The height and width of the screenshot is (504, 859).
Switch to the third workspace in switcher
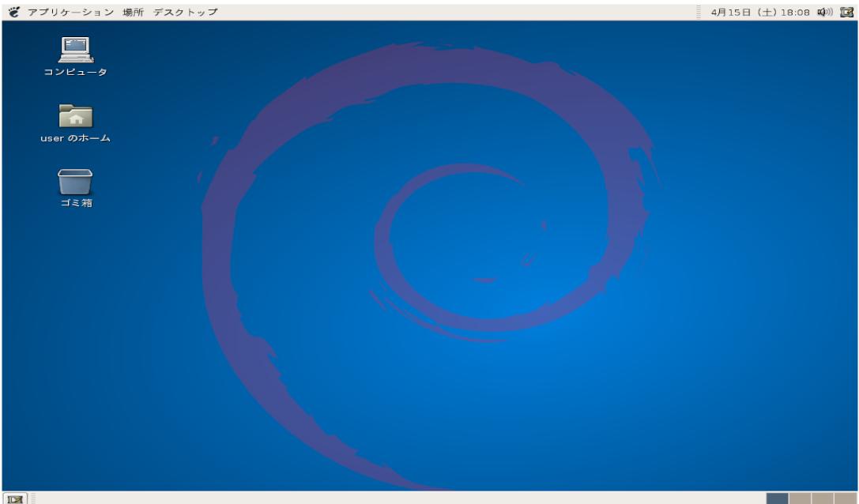click(x=823, y=498)
